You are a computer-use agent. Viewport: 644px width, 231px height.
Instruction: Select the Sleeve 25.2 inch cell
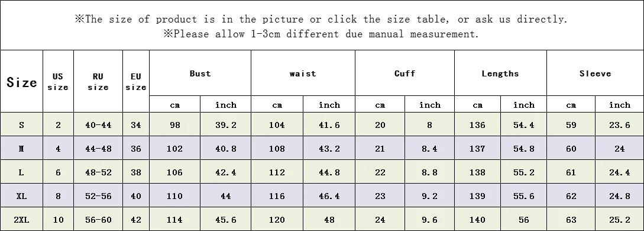click(x=619, y=220)
